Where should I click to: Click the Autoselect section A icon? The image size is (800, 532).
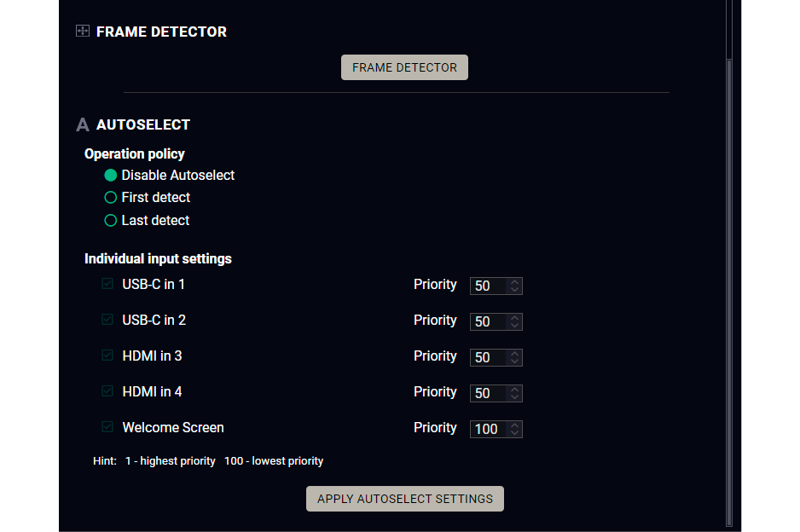pyautogui.click(x=83, y=125)
